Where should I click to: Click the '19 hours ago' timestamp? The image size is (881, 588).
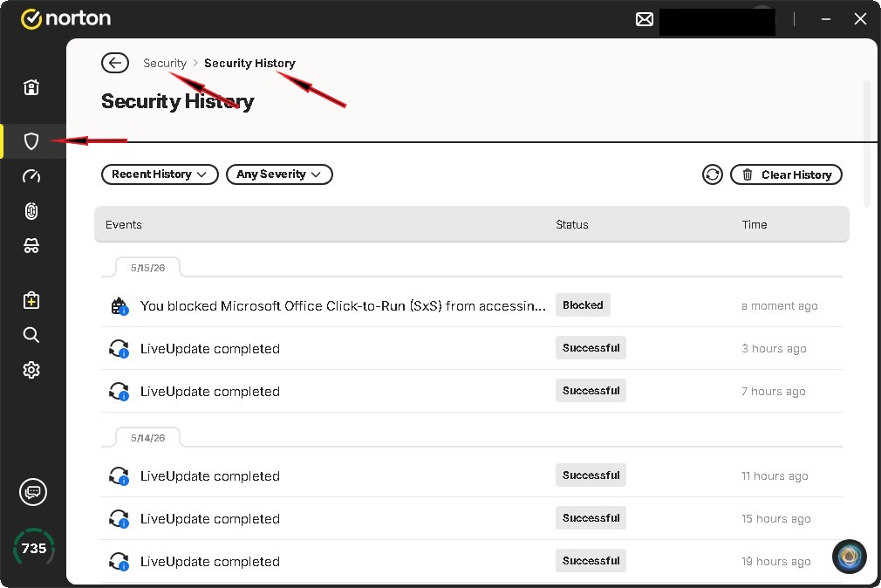click(x=776, y=562)
